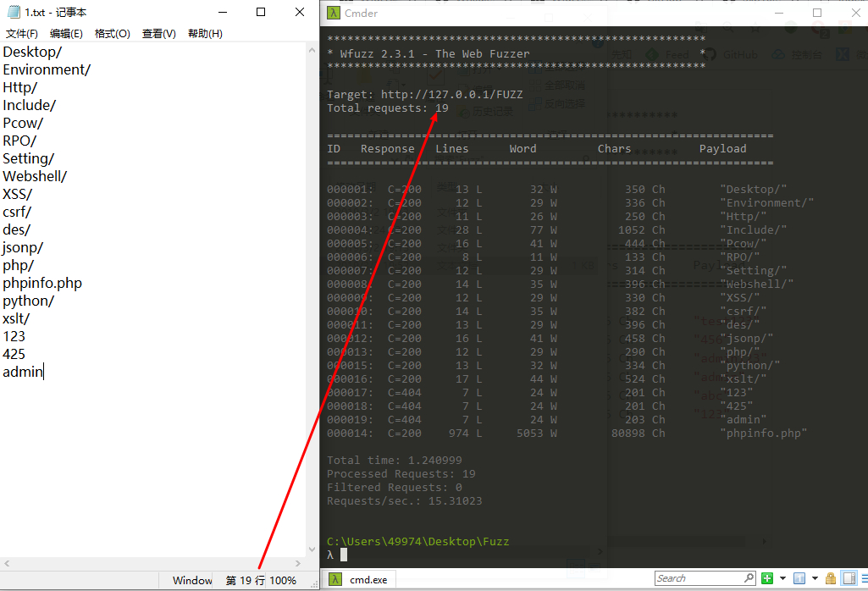The width and height of the screenshot is (868, 591).
Task: Click the Http/ line in Notepad
Action: 20,87
